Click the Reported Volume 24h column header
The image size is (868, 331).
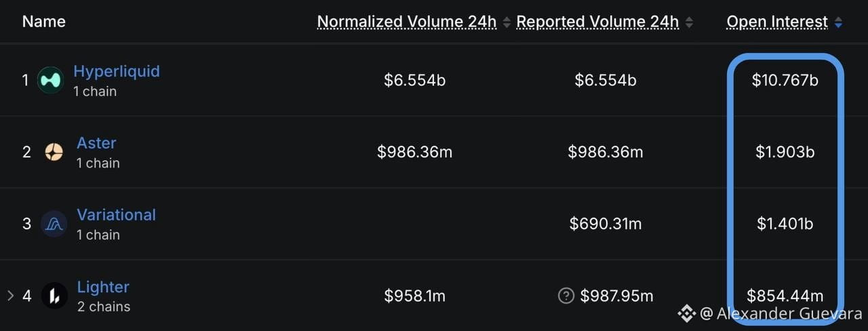pos(597,22)
